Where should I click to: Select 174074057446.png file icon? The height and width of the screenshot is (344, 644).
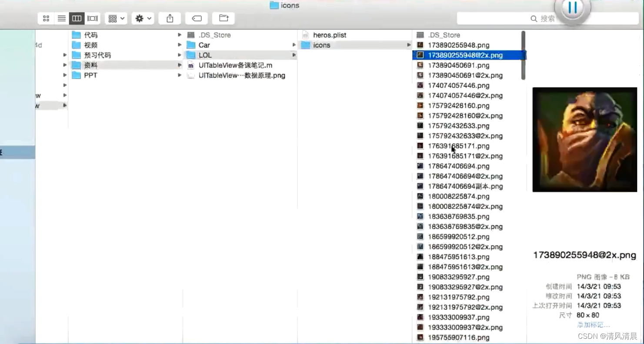coord(420,85)
